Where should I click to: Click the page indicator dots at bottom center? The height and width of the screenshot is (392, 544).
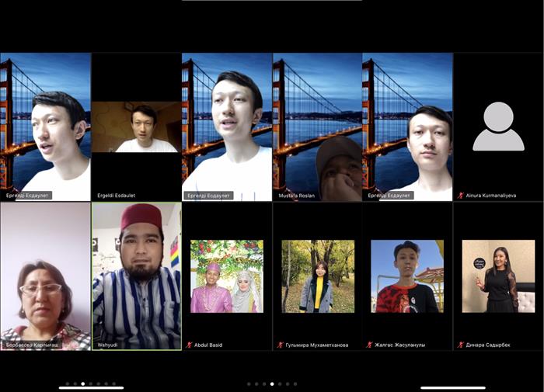(271, 383)
